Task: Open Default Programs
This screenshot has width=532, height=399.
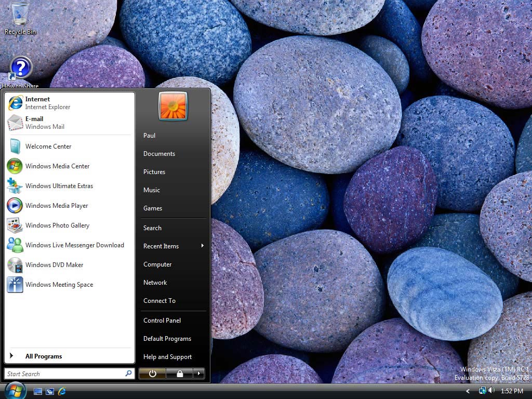Action: [173, 339]
